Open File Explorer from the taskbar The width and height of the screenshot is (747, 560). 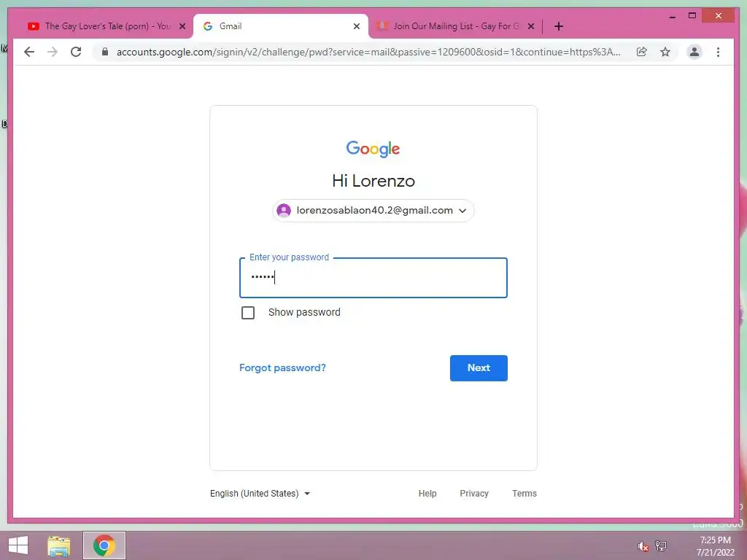pos(58,545)
